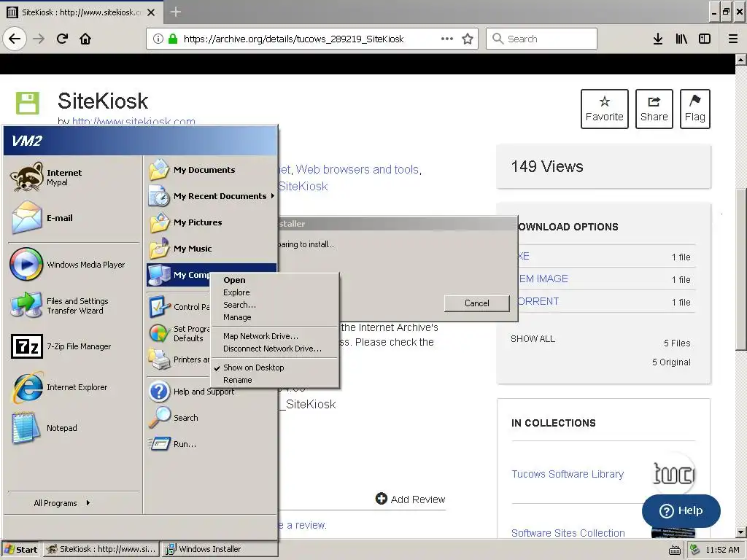747x560 pixels.
Task: Go to the browser Home icon
Action: [85, 39]
